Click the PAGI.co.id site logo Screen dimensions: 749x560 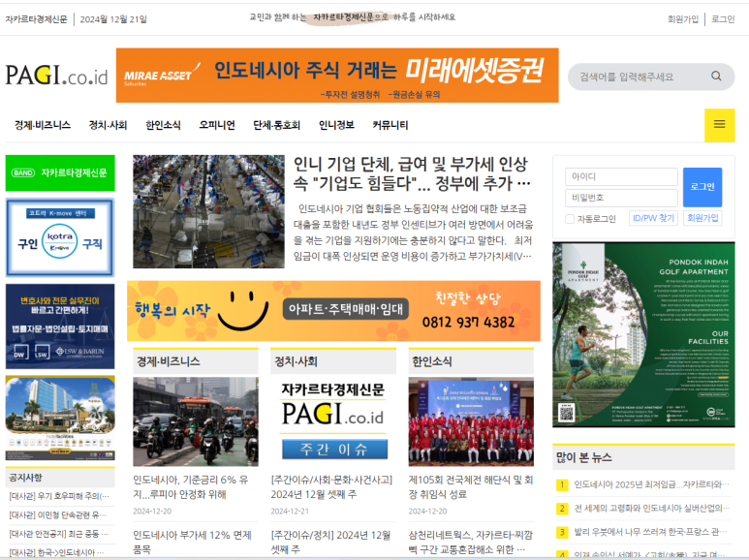(57, 76)
